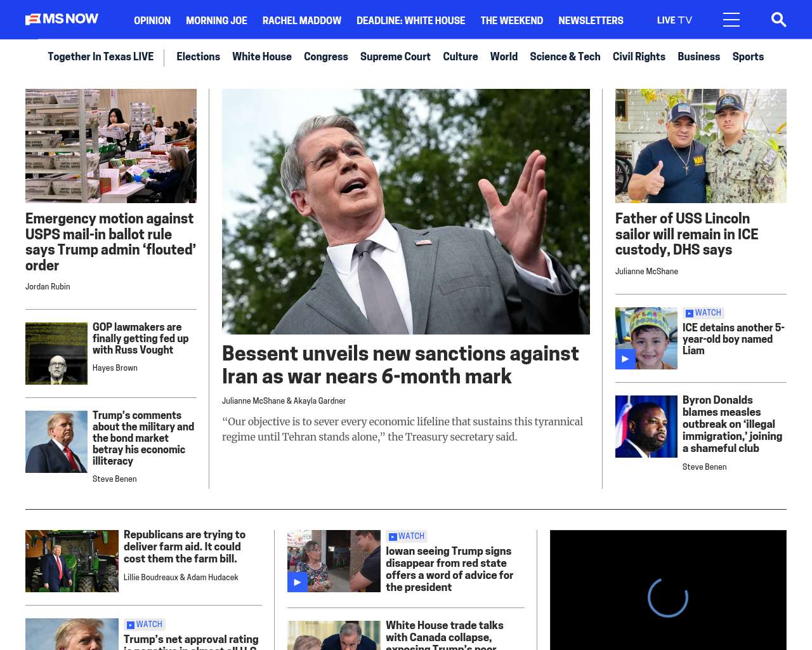Read Trump's net approval rating story

point(191,642)
